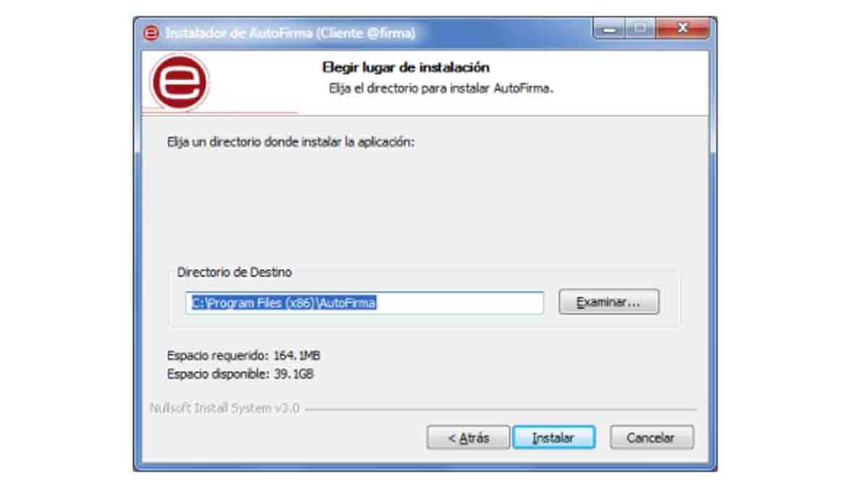Click the destination directory path field
Viewport: 868px width, 488px height.
pyautogui.click(x=365, y=303)
